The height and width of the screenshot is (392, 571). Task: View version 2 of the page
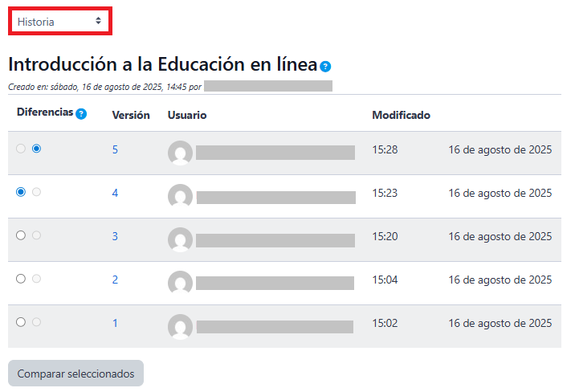[115, 280]
